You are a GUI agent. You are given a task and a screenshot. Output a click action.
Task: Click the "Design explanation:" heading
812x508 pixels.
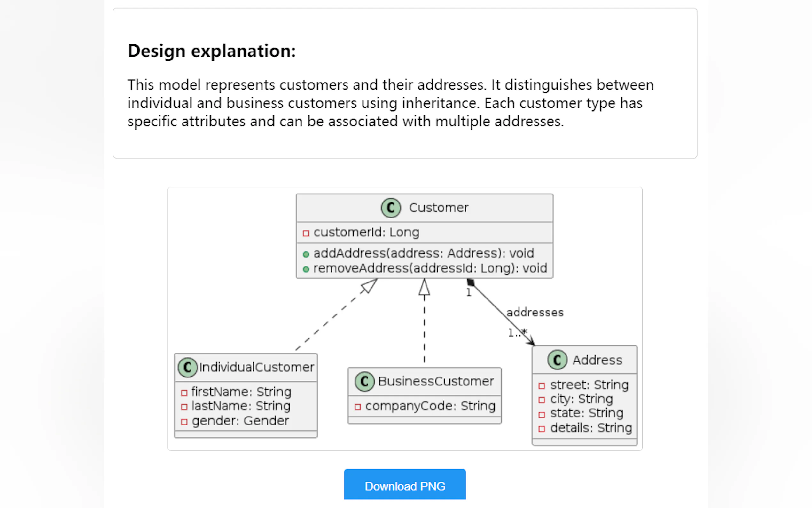(212, 51)
